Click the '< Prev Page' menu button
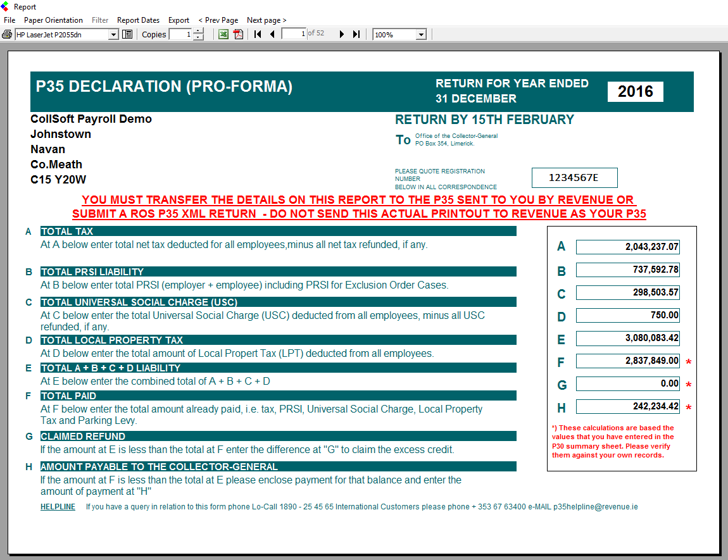728x560 pixels. 218,20
